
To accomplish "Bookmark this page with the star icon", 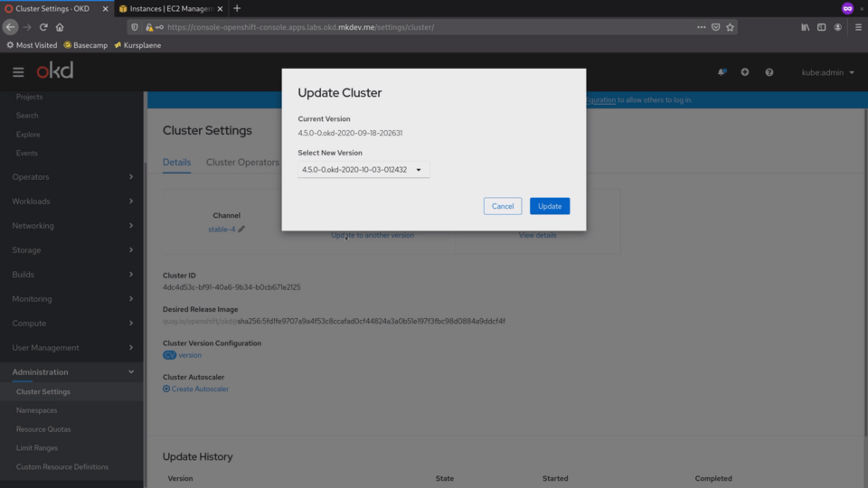I will [x=731, y=26].
